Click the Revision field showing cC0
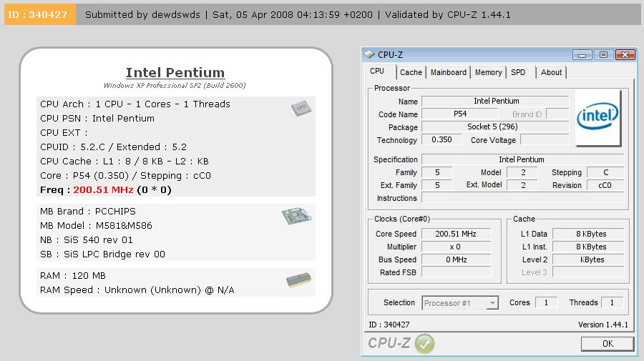644x361 pixels. [605, 185]
